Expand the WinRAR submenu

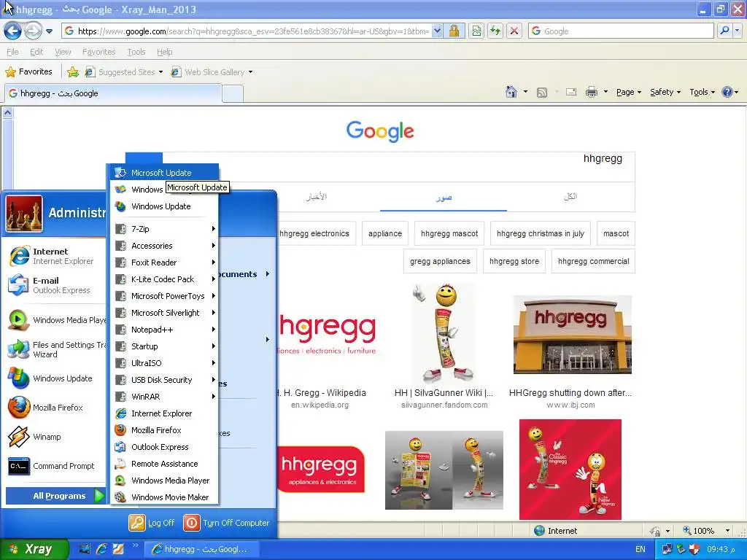pyautogui.click(x=164, y=397)
